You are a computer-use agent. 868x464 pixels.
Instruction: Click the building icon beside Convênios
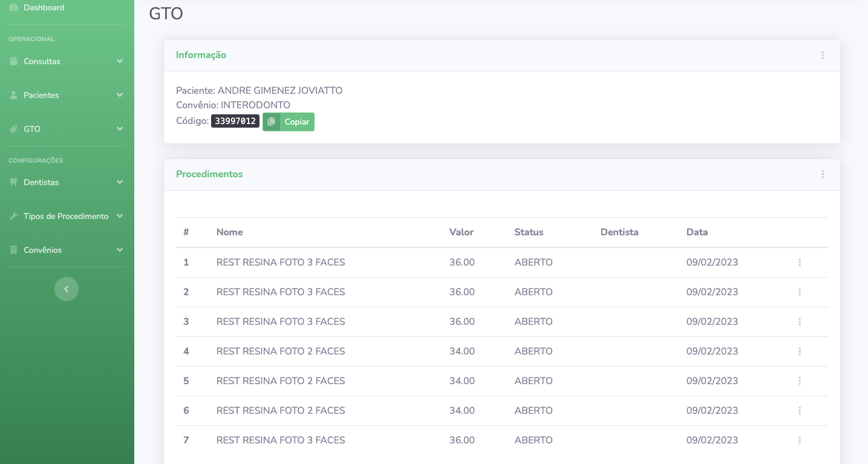[14, 250]
